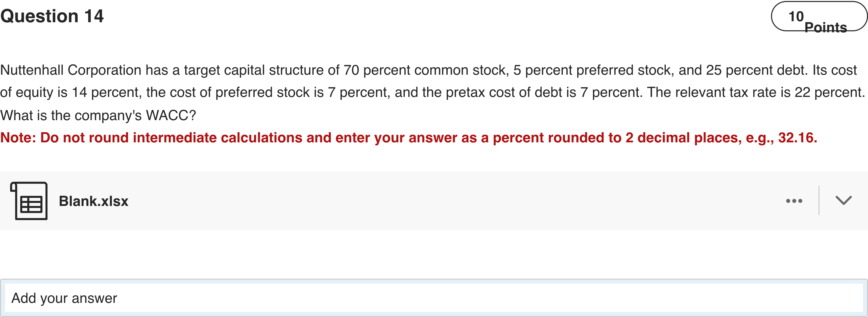Click the Add your answer field
The image size is (868, 317).
click(x=433, y=298)
